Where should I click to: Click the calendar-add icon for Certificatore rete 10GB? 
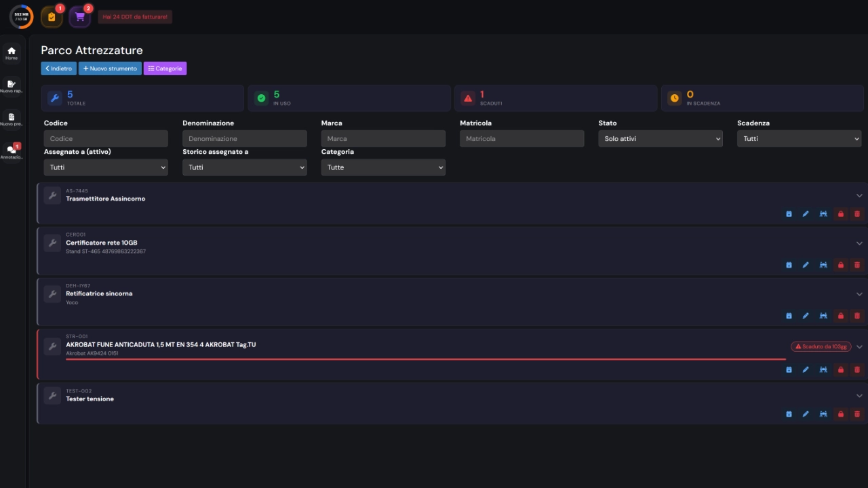coord(789,265)
